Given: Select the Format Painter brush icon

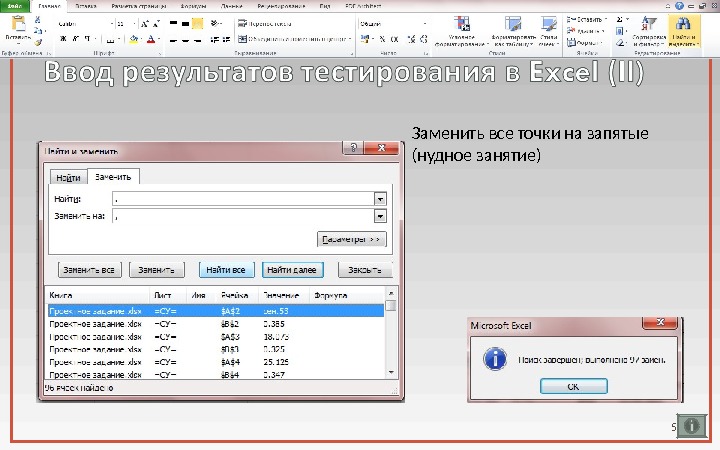Looking at the screenshot, I should pyautogui.click(x=38, y=42).
